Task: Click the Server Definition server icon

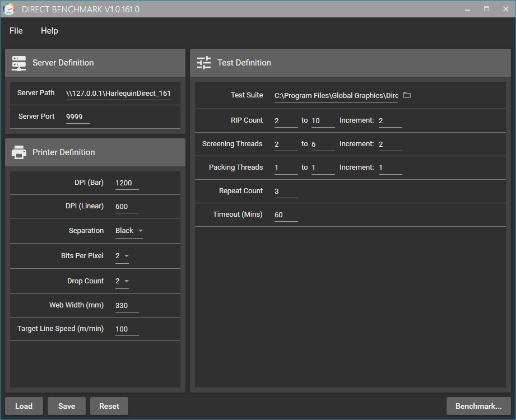Action: click(19, 63)
